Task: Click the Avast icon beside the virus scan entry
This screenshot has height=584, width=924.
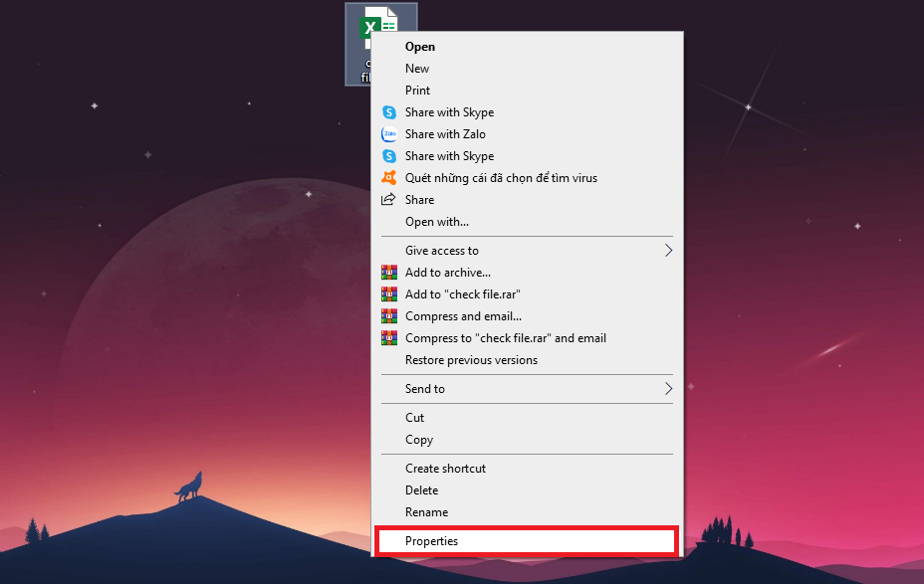Action: pos(389,178)
